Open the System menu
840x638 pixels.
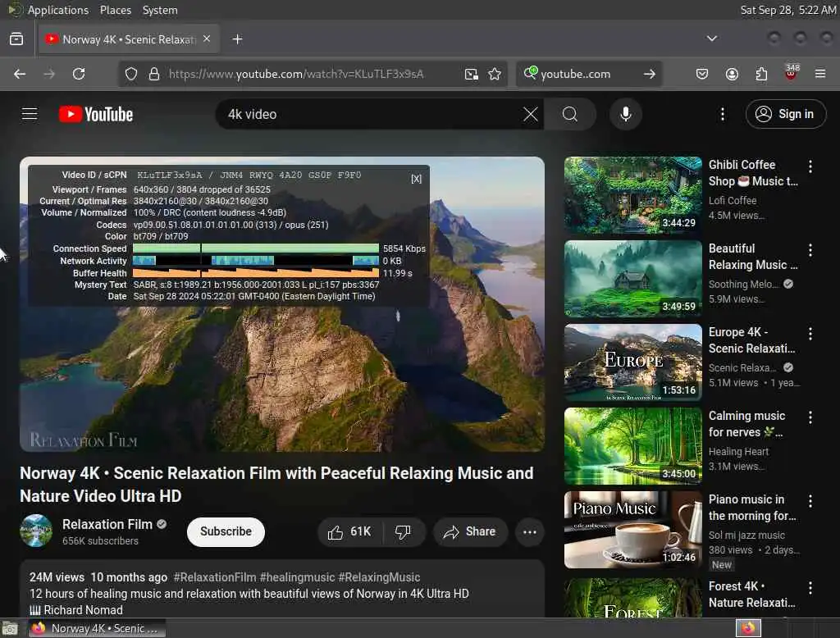click(160, 10)
